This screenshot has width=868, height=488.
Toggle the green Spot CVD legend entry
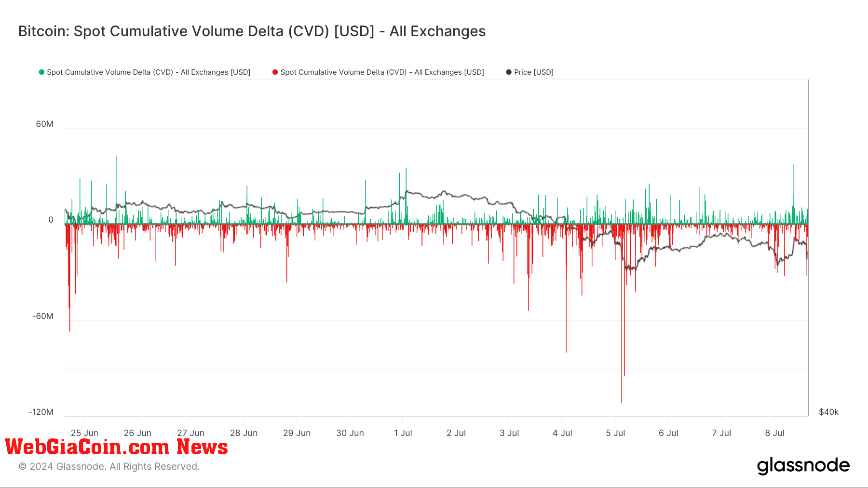(x=145, y=72)
